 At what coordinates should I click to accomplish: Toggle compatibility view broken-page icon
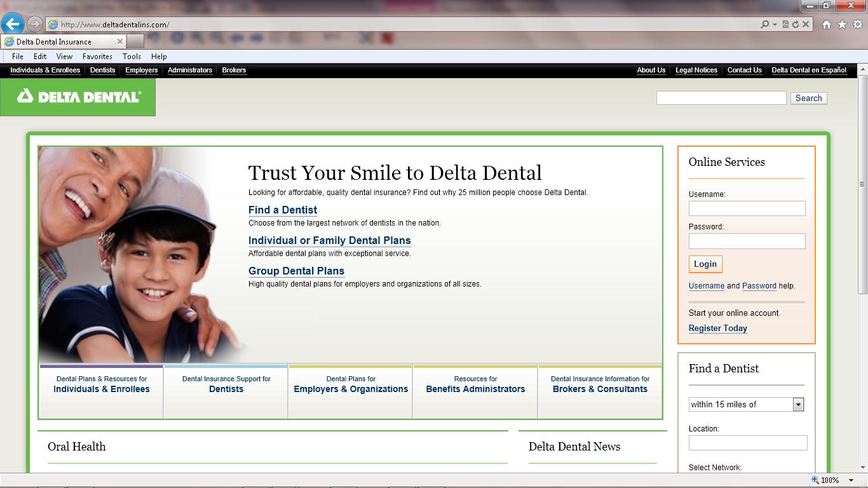785,24
